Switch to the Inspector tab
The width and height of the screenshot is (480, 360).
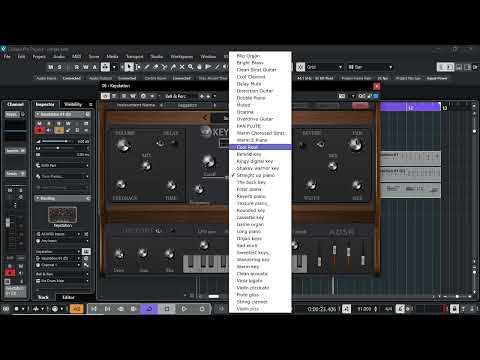(x=45, y=104)
